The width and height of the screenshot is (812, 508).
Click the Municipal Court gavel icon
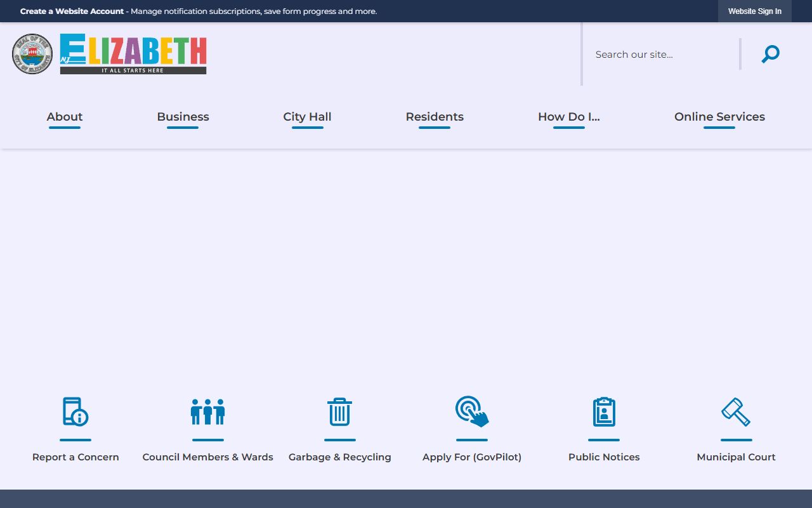[x=736, y=411]
